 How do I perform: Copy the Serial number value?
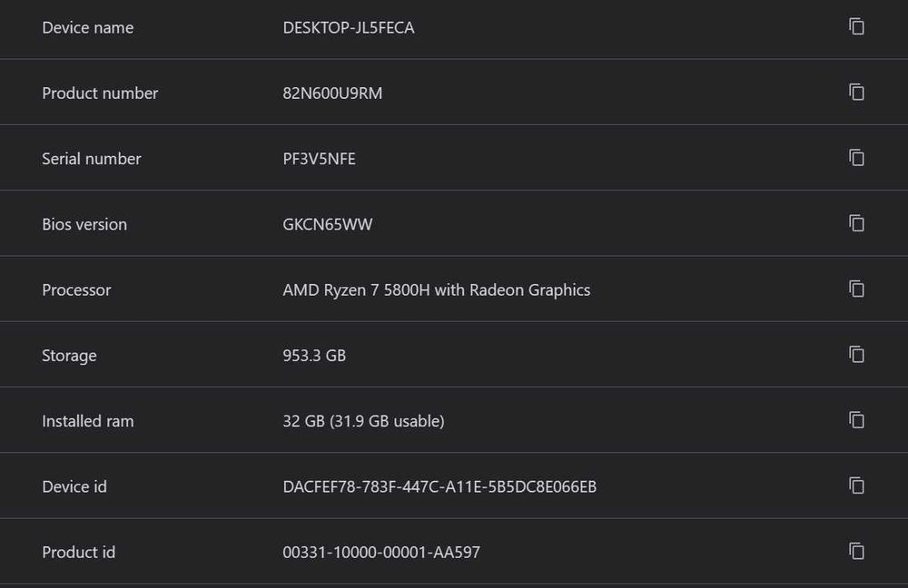(x=856, y=158)
